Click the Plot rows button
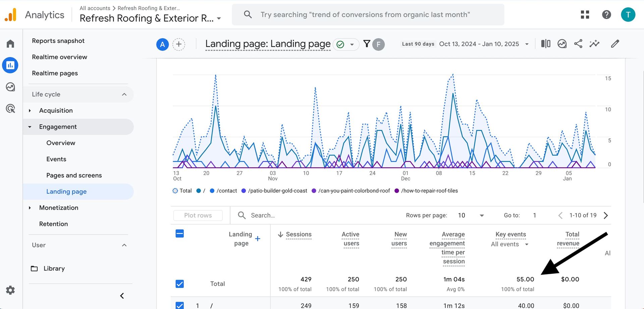Viewport: 644px width, 309px height. 198,215
